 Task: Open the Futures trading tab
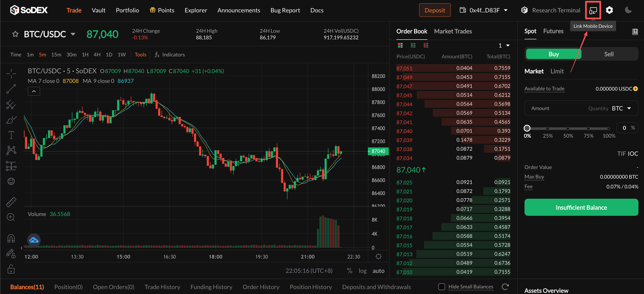pyautogui.click(x=553, y=31)
